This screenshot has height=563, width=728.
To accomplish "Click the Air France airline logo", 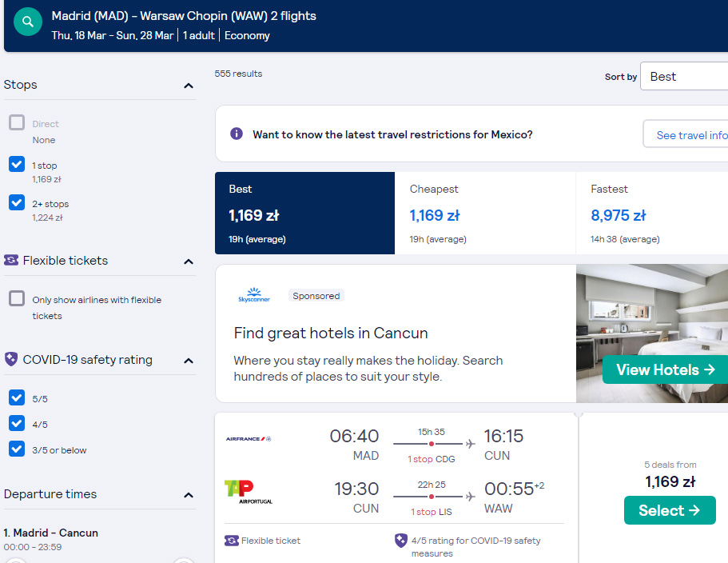I will (x=249, y=438).
